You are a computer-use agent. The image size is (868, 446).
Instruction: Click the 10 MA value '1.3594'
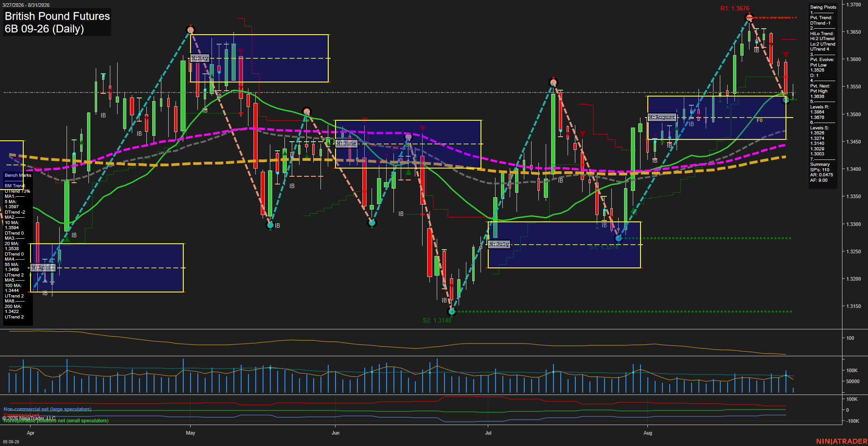pos(12,228)
